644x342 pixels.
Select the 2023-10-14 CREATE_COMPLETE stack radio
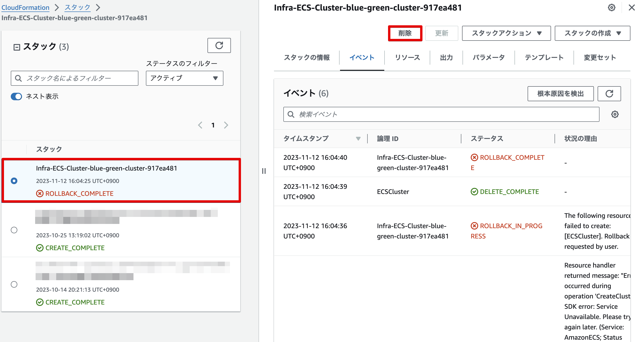pos(14,284)
